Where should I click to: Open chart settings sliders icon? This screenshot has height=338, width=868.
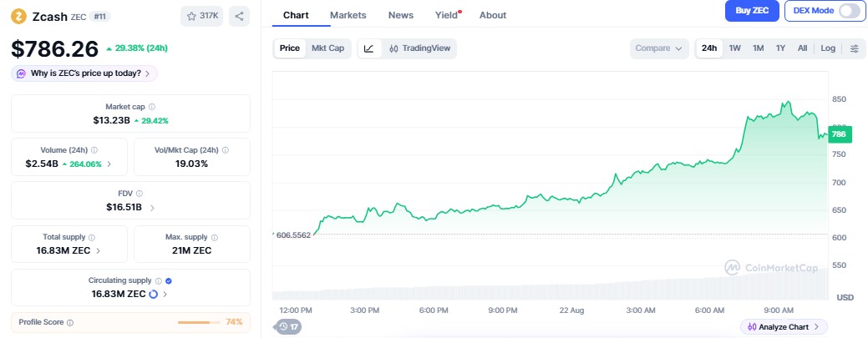[x=854, y=48]
